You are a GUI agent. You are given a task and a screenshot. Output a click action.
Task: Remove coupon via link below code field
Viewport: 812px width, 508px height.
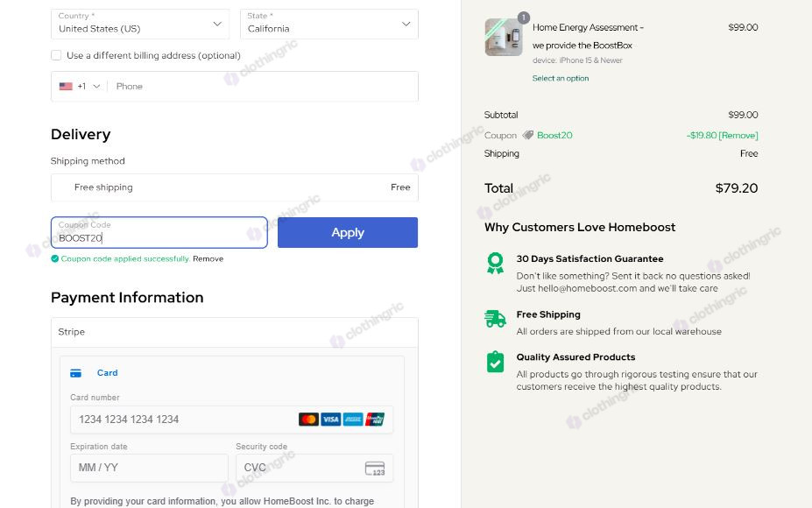click(208, 259)
